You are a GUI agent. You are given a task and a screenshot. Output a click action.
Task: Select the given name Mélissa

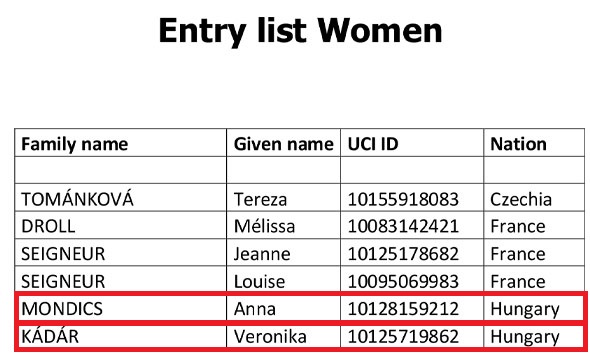tap(264, 226)
